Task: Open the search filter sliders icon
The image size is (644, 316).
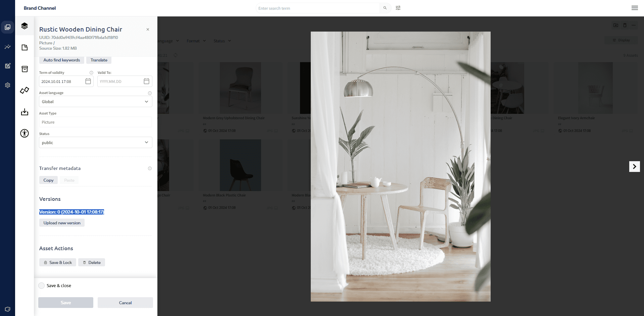Action: 398,8
